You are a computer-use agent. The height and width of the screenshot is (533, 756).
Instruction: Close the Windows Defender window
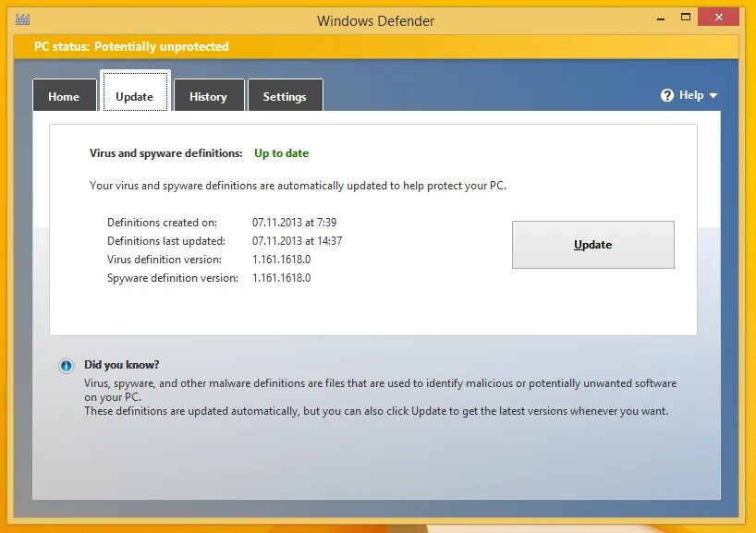tap(719, 18)
